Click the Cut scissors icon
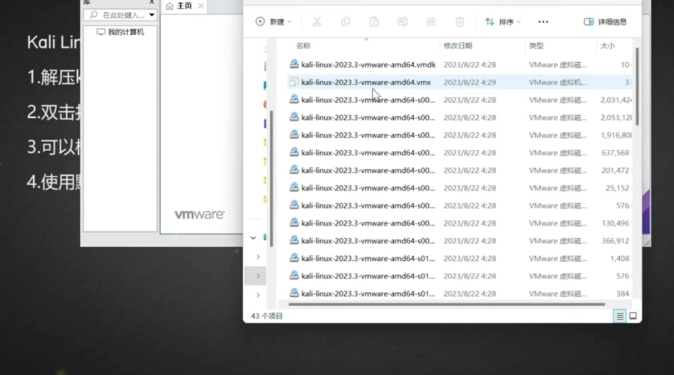674x375 pixels. coord(317,22)
